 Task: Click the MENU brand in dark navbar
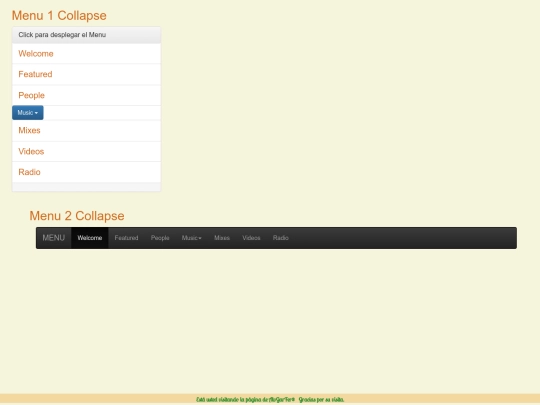(53, 238)
